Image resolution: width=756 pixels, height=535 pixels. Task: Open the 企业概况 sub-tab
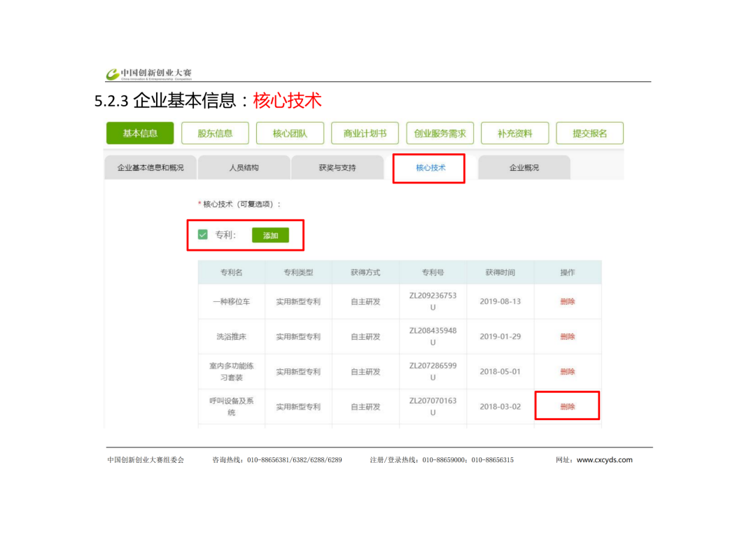click(x=524, y=168)
